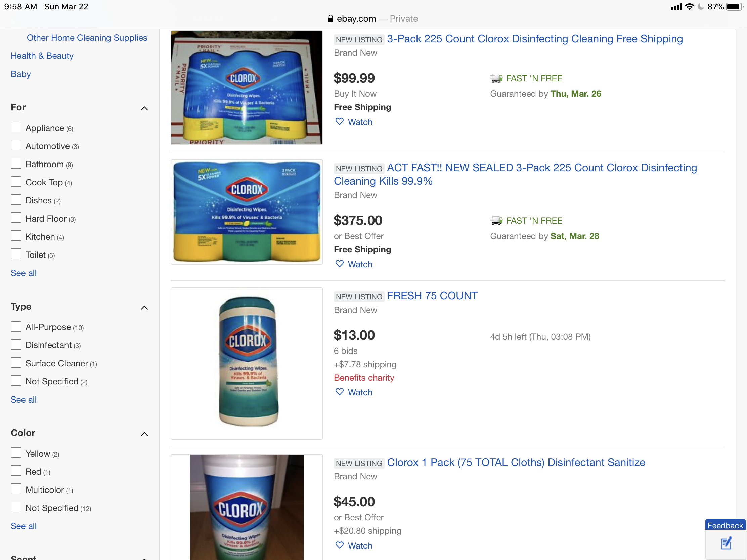Click Fast 'N Free truck icon, $99.99 listing
Screen dimensions: 747x560
pyautogui.click(x=496, y=78)
